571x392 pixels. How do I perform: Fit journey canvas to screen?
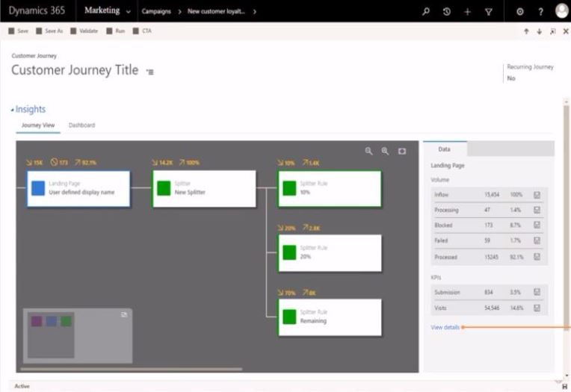coord(402,151)
